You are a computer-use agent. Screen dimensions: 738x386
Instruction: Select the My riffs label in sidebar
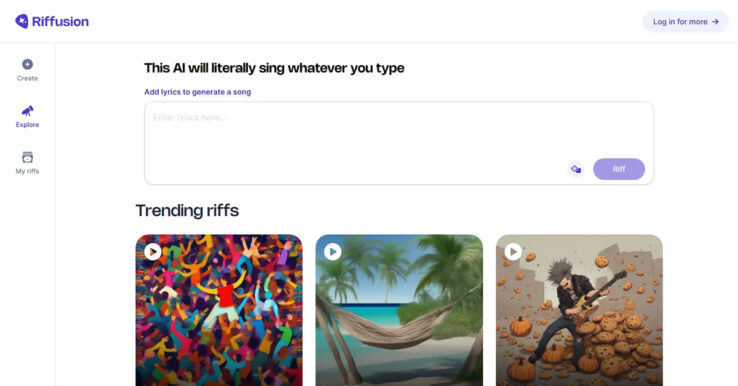pos(27,171)
